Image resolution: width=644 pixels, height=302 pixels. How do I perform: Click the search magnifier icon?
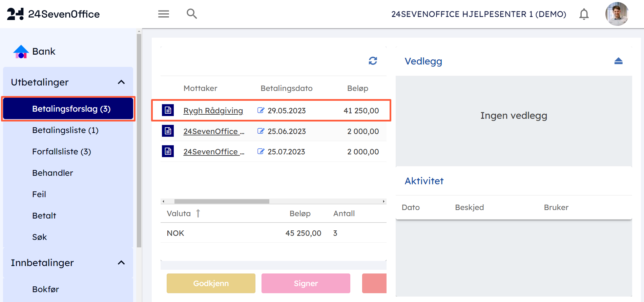click(192, 14)
